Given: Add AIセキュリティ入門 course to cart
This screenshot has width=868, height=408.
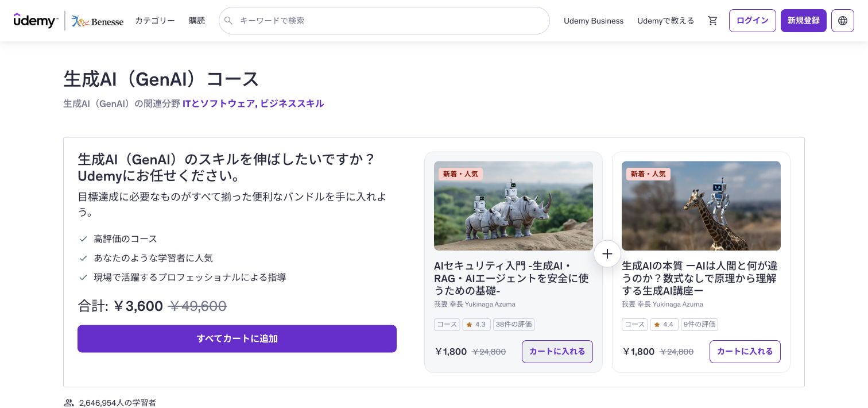Looking at the screenshot, I should 557,352.
